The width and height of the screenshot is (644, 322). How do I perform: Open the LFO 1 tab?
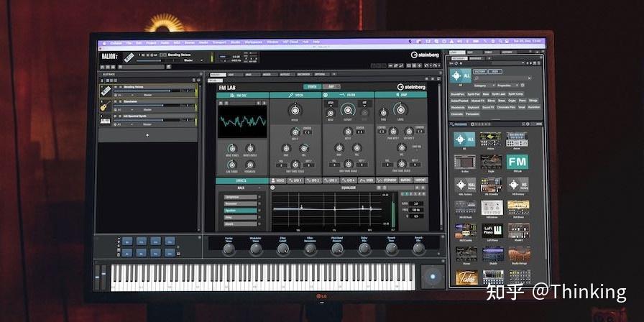click(295, 180)
